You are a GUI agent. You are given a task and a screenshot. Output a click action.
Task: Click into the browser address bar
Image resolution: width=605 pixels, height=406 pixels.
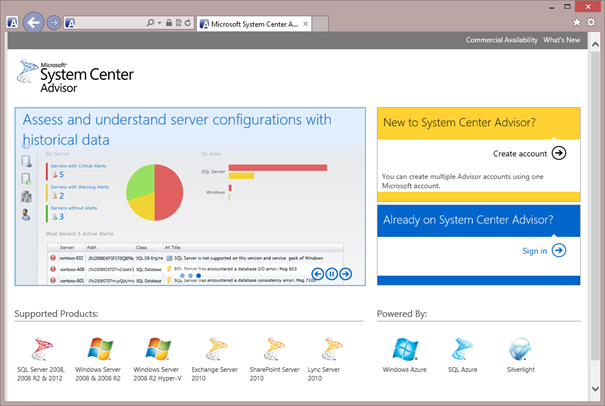coord(100,22)
